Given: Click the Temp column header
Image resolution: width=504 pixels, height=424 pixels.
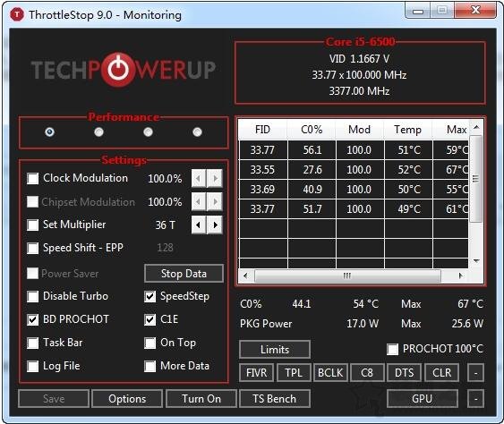Looking at the screenshot, I should coord(408,130).
